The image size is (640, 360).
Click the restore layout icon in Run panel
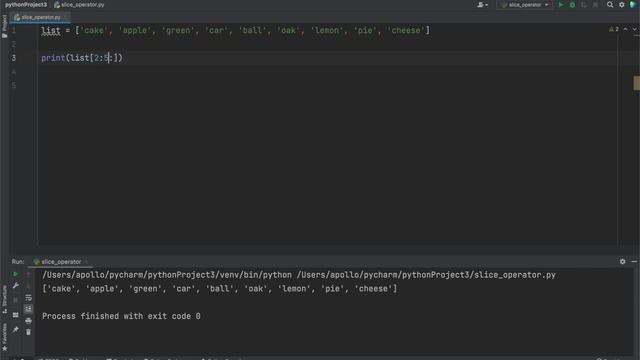pos(16,315)
